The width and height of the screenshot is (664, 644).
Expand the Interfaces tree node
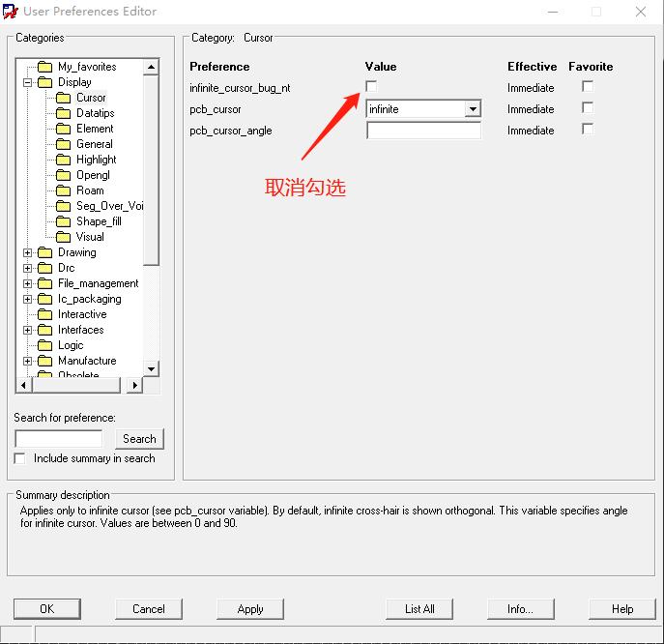click(x=27, y=330)
